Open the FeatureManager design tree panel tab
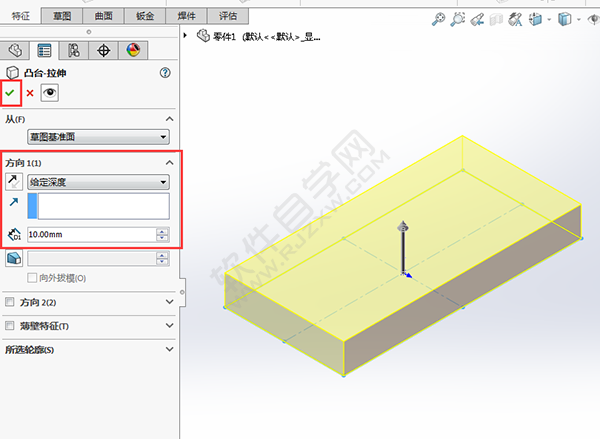600x439 pixels. click(14, 50)
